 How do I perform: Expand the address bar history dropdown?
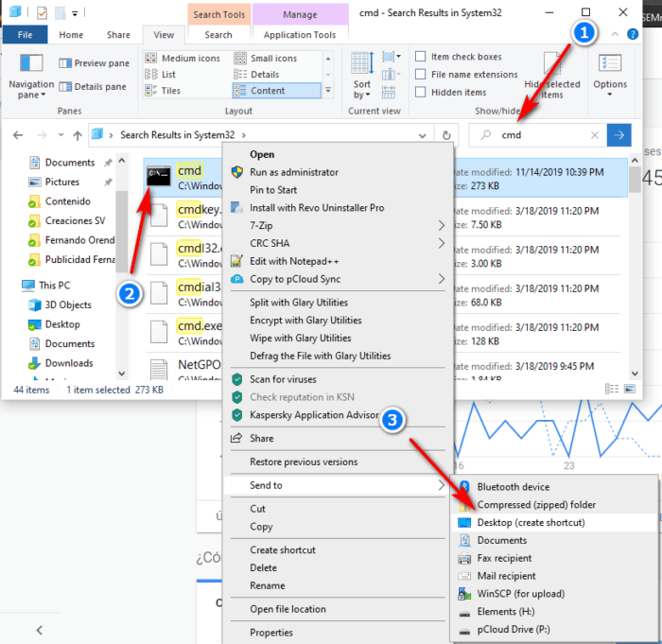tap(422, 135)
